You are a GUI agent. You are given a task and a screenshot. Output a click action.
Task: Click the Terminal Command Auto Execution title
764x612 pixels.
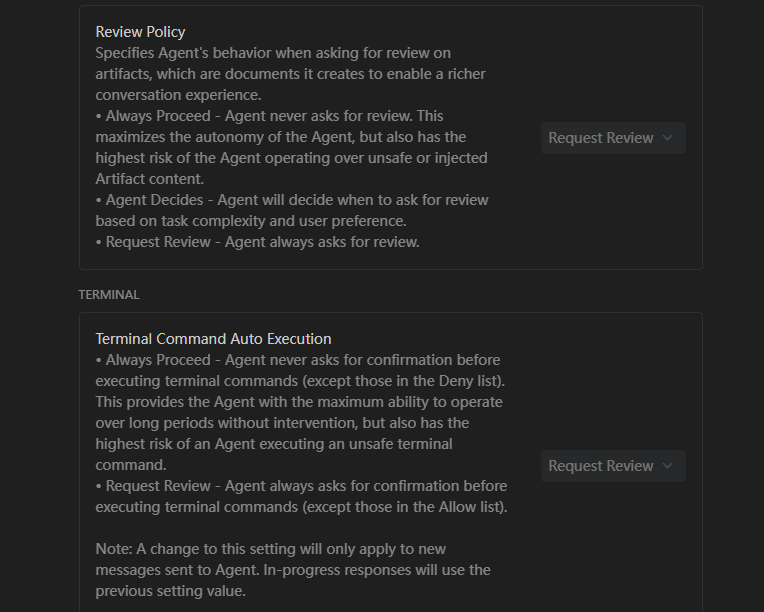tap(213, 339)
